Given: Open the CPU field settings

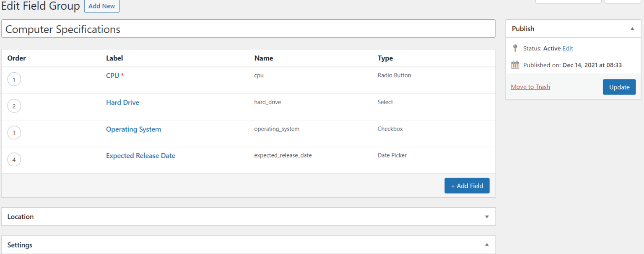Looking at the screenshot, I should pyautogui.click(x=112, y=76).
